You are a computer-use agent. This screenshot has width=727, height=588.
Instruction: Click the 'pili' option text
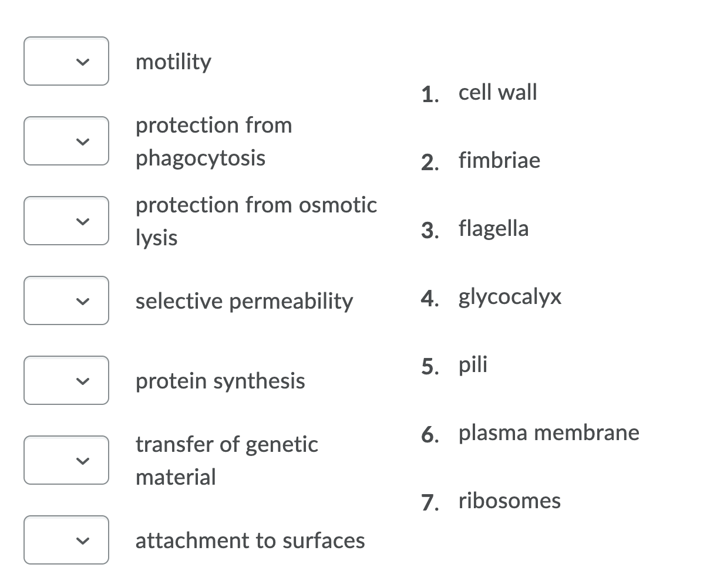pyautogui.click(x=473, y=364)
